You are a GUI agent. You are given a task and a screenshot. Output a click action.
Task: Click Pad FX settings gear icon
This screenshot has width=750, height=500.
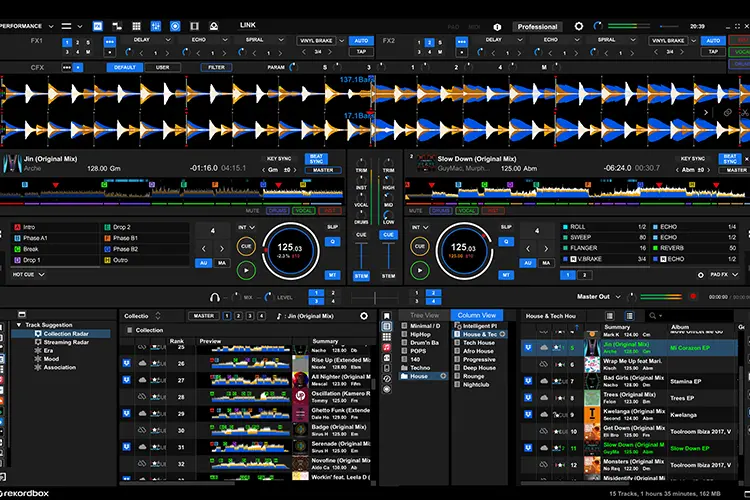(x=701, y=275)
